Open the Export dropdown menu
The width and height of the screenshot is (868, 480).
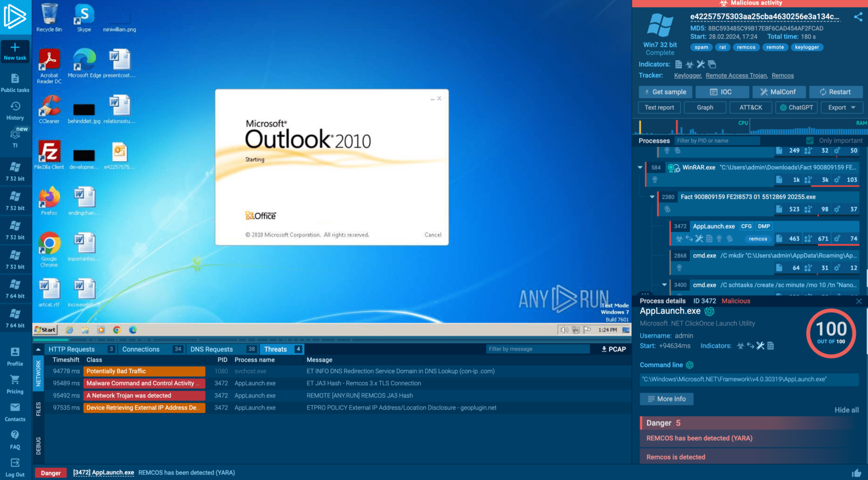841,107
